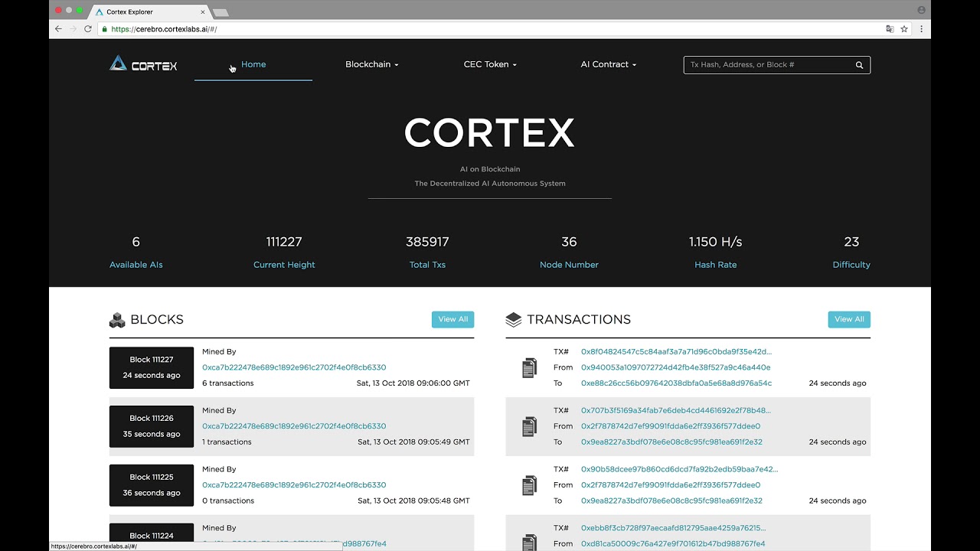Open transaction hash 0xebb8f3cb728f97aecaafd
Image resolution: width=980 pixels, height=551 pixels.
pos(673,528)
